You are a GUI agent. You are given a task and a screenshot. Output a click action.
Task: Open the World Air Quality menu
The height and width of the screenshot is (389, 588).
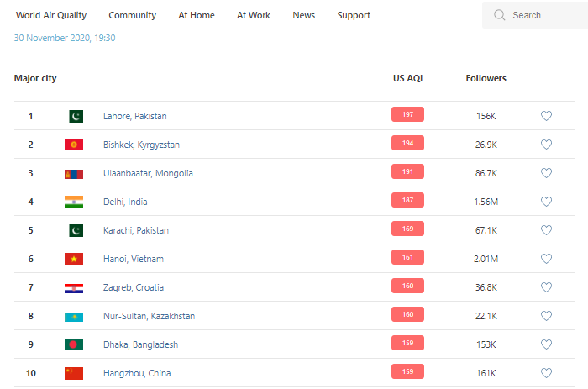tap(51, 15)
